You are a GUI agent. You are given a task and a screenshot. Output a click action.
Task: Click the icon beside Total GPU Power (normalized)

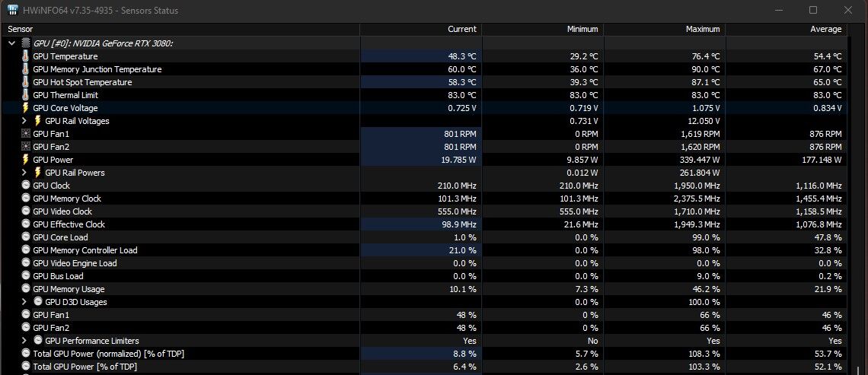coord(25,353)
